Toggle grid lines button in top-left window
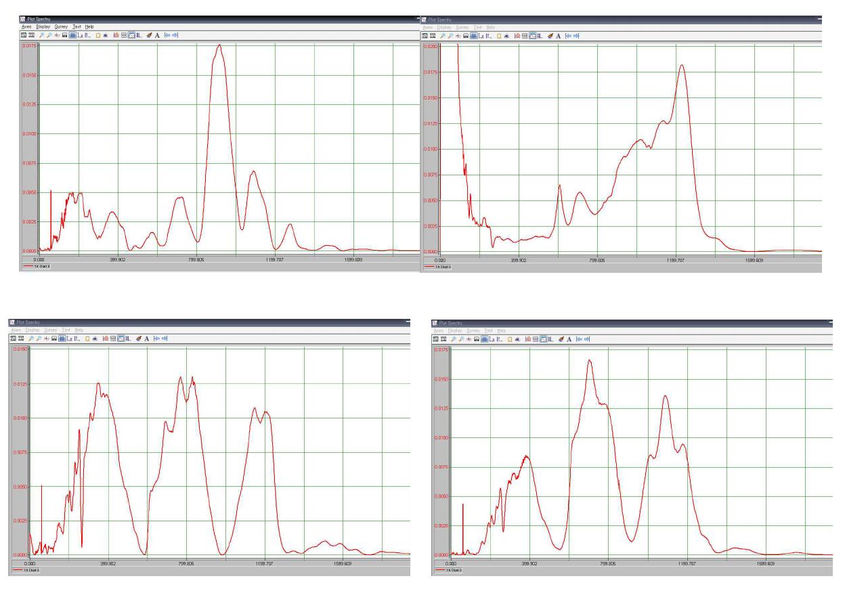This screenshot has width=868, height=589. 72,35
